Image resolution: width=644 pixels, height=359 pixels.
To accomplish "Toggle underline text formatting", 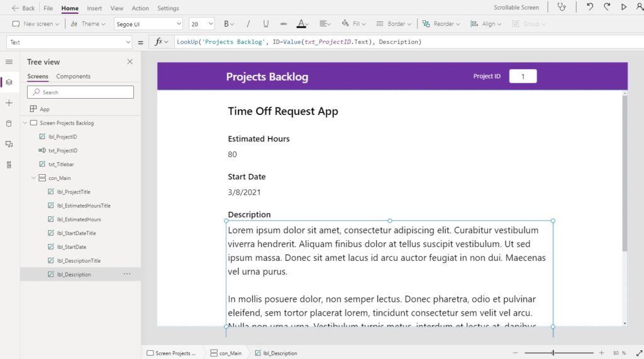I will [266, 24].
